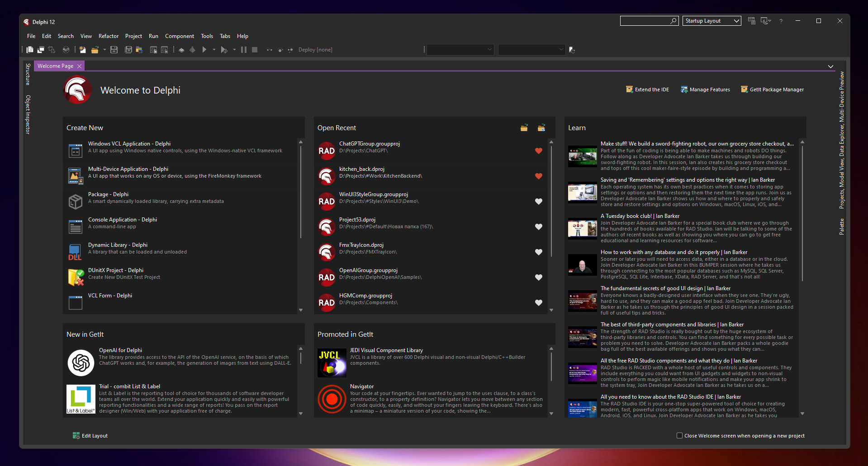Viewport: 868px width, 466px height.
Task: Open the Startup Layout dropdown
Action: click(x=712, y=21)
